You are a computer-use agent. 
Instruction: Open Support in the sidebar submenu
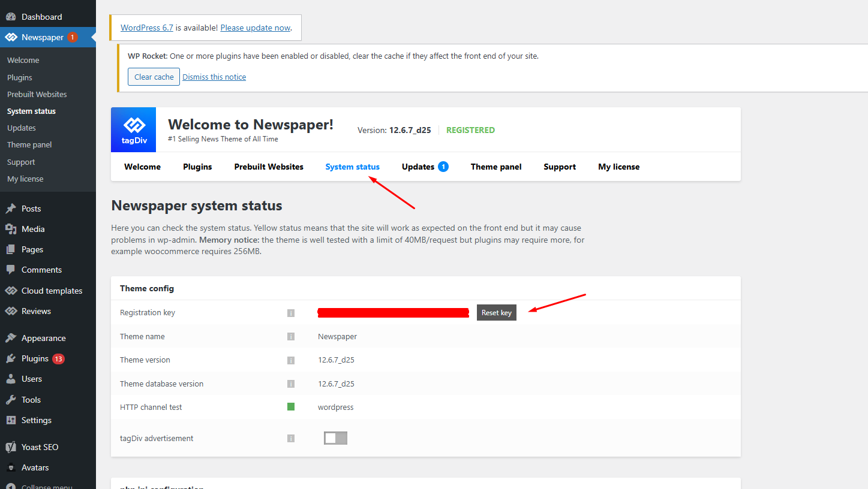21,162
